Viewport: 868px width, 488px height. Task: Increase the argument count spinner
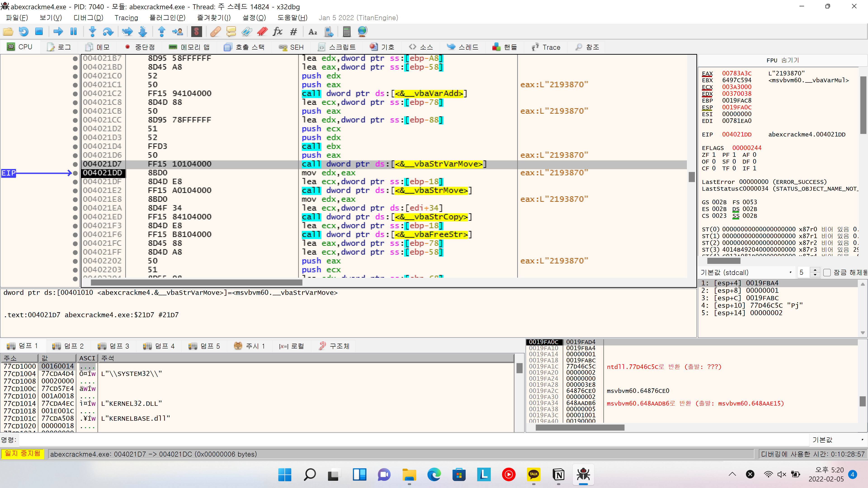click(x=815, y=270)
